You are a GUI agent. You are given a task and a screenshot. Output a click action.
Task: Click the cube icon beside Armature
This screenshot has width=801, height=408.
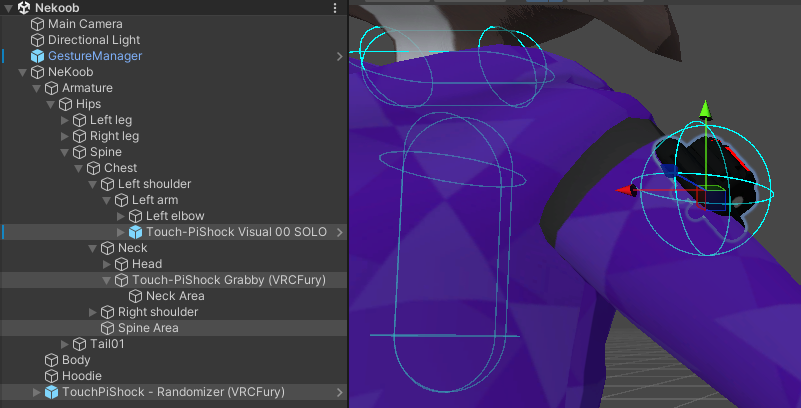coord(51,88)
